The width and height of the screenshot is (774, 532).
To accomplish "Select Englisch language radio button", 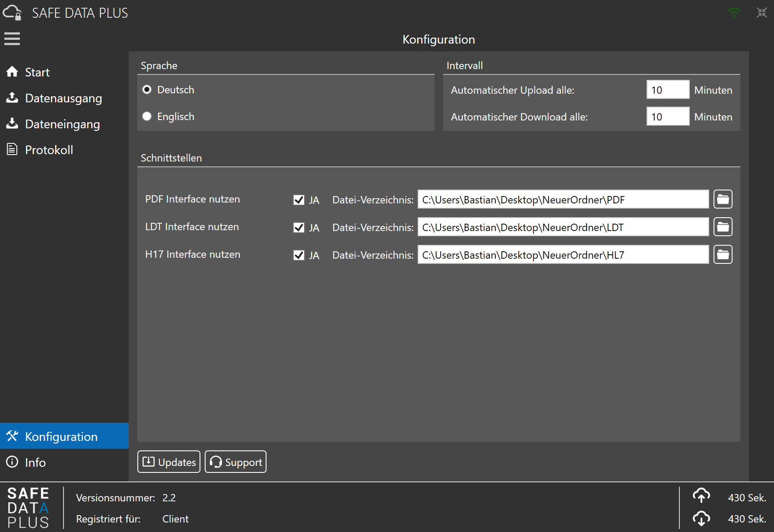I will click(x=147, y=116).
